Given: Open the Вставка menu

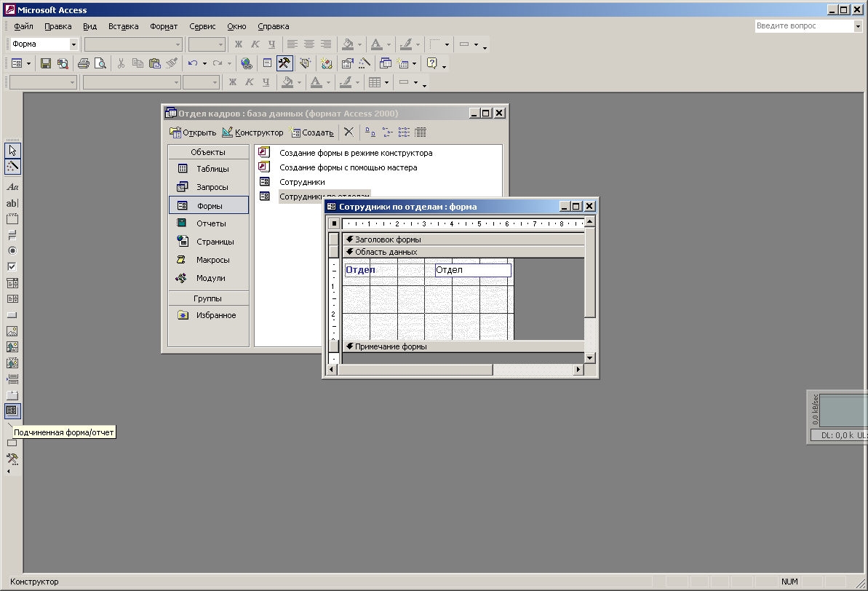Looking at the screenshot, I should pyautogui.click(x=124, y=26).
